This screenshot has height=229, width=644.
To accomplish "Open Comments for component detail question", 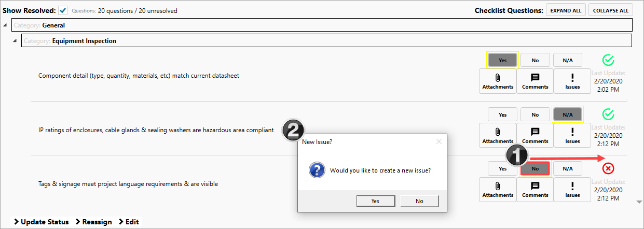I will point(535,81).
